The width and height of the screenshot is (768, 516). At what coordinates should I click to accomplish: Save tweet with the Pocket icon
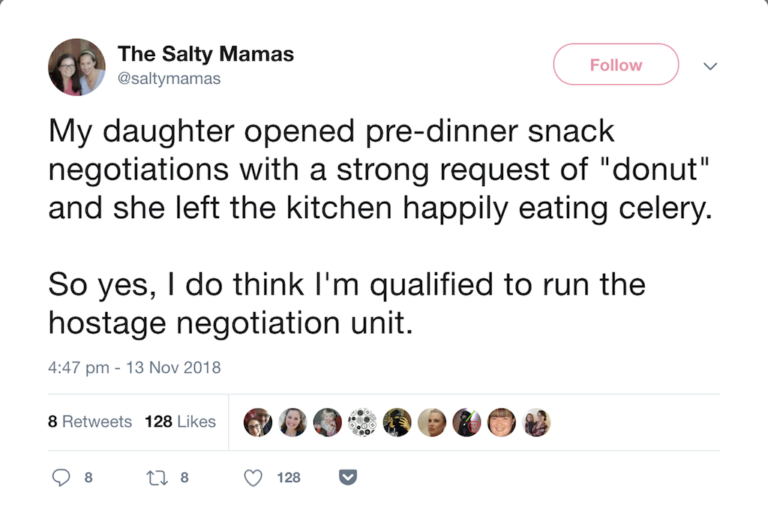348,477
